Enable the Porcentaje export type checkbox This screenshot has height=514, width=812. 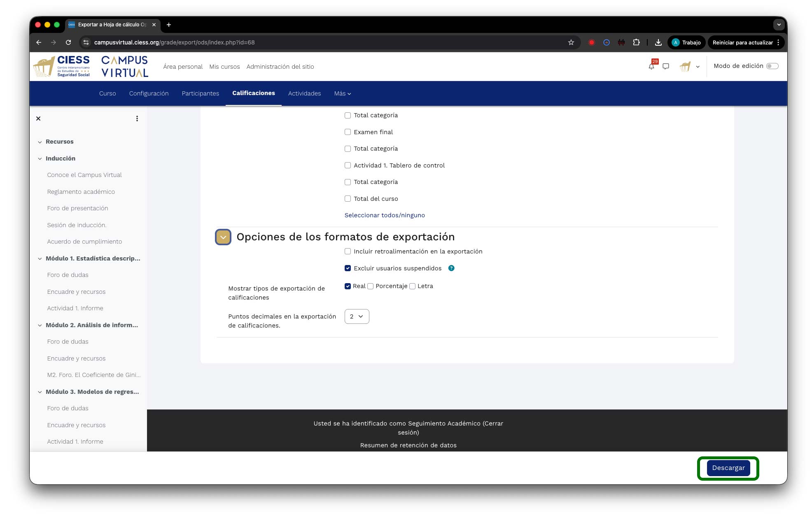pyautogui.click(x=371, y=286)
